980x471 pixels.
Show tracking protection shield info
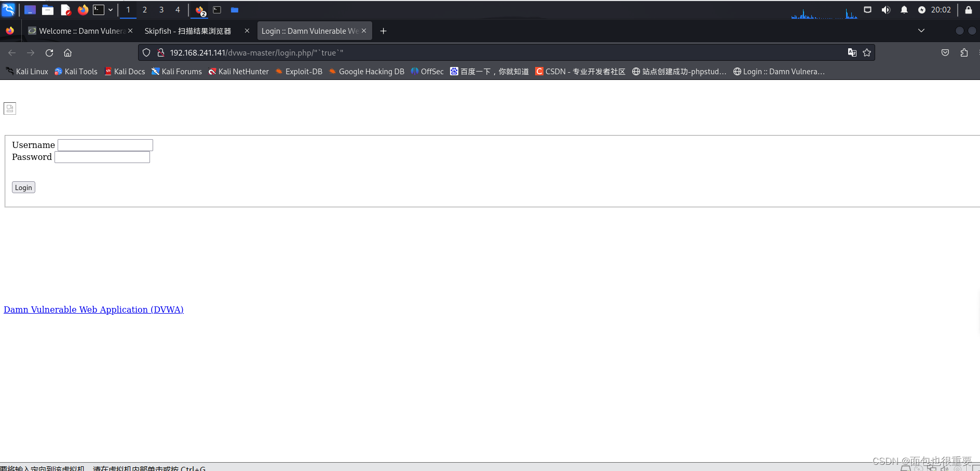146,52
